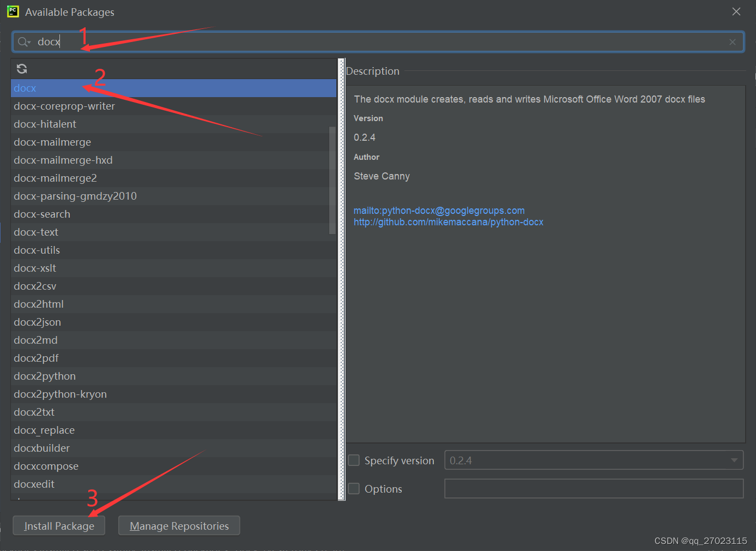Select the docx2python-kryon package
Image resolution: width=756 pixels, height=551 pixels.
[x=174, y=394]
